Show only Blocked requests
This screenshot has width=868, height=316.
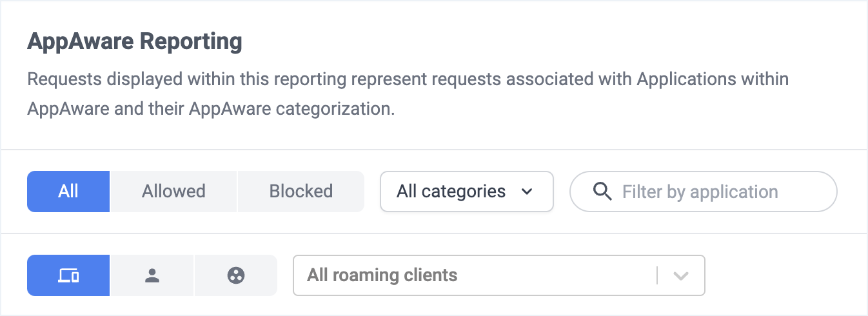coord(301,192)
